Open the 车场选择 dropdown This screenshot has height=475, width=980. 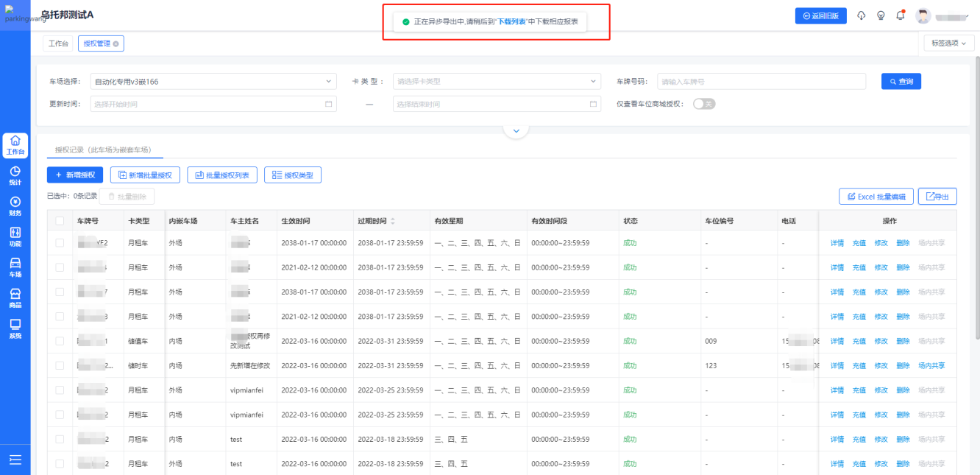click(x=213, y=82)
